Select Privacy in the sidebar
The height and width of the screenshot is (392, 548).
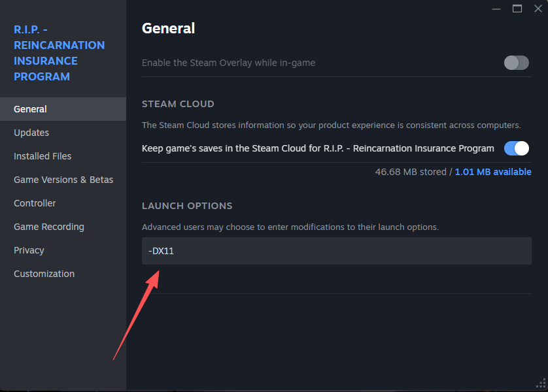point(29,250)
